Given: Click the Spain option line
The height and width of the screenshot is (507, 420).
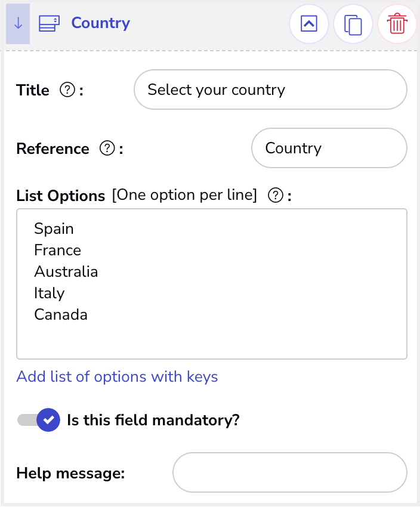Looking at the screenshot, I should click(54, 228).
